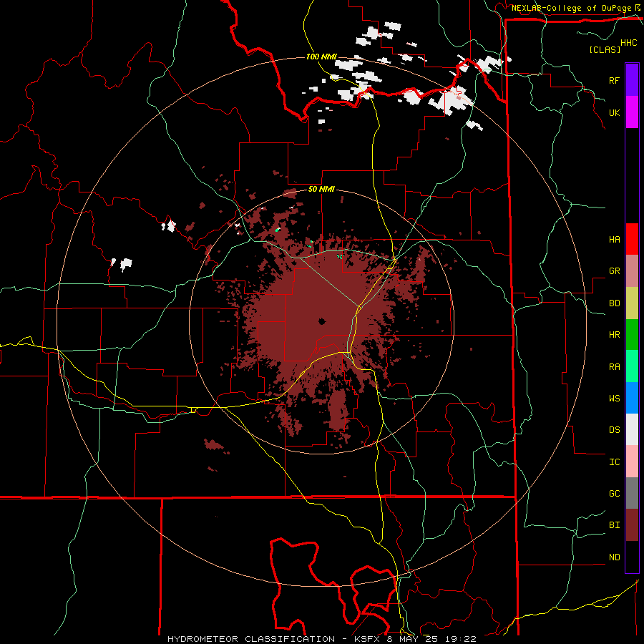The height and width of the screenshot is (644, 644).
Task: Click the black radar site dot at center
Action: click(321, 321)
